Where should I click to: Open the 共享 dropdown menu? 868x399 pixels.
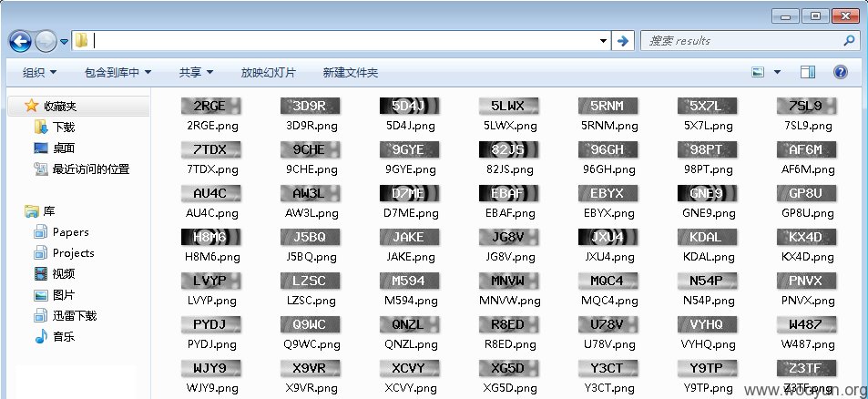(x=196, y=73)
